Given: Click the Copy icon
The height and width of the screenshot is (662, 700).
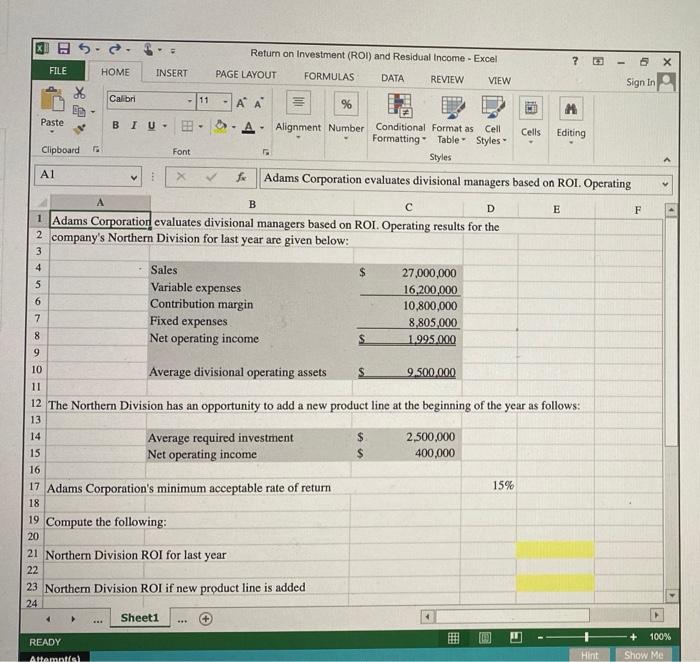Looking at the screenshot, I should [x=79, y=110].
